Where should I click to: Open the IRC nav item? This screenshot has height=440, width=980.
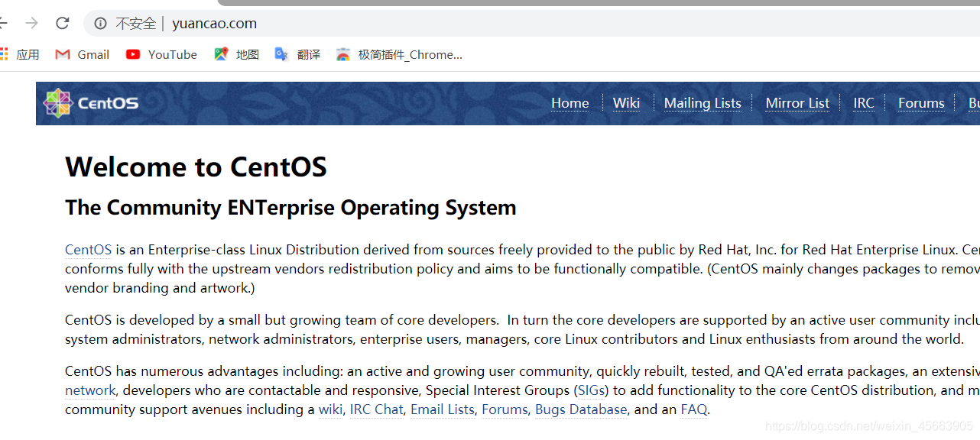(864, 103)
